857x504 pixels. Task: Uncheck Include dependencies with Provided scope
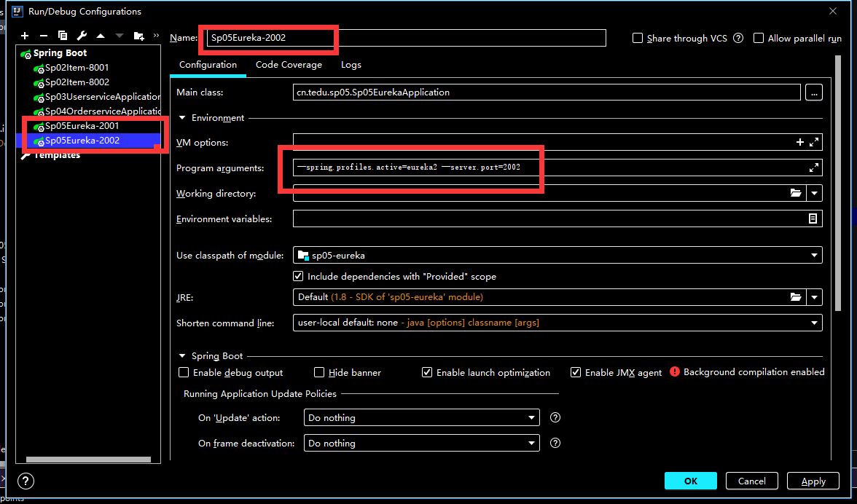(299, 276)
